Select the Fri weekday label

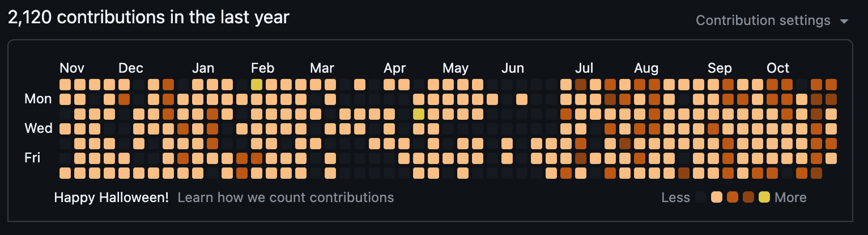pos(32,158)
